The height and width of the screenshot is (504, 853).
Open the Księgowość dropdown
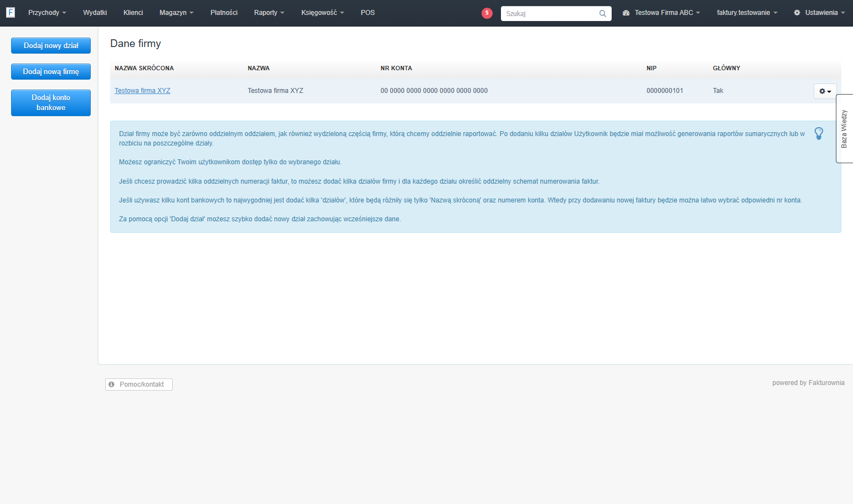point(322,13)
